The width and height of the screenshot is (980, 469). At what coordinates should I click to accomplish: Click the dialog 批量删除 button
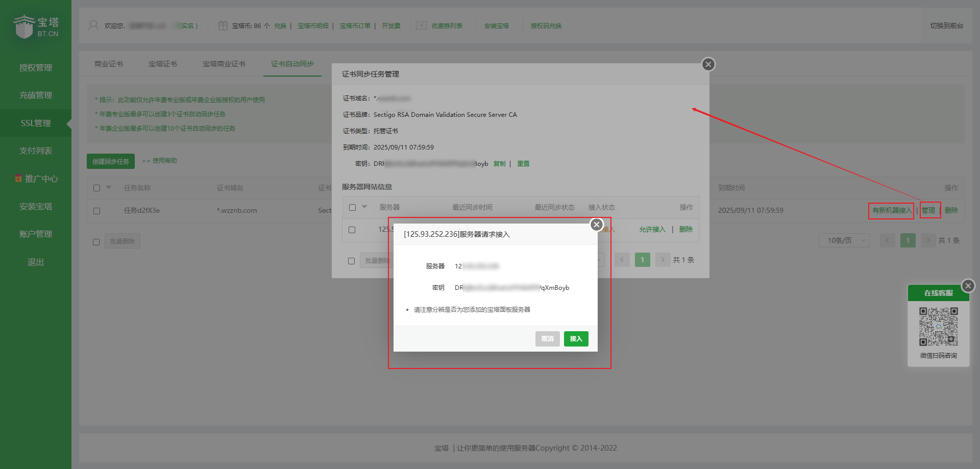pos(376,260)
